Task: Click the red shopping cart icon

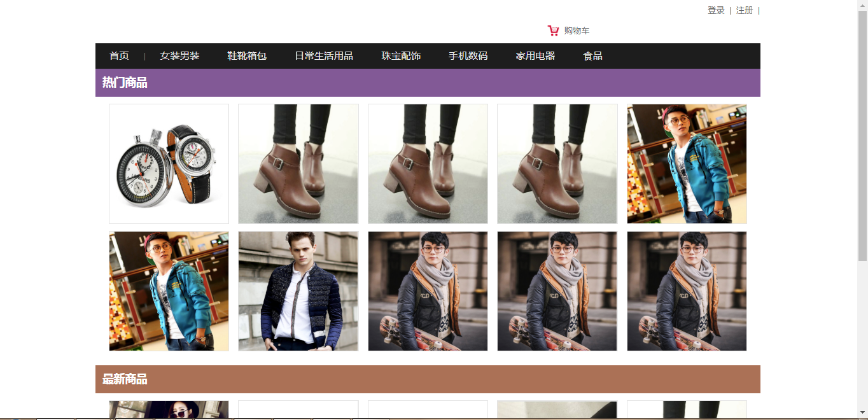Action: click(553, 31)
